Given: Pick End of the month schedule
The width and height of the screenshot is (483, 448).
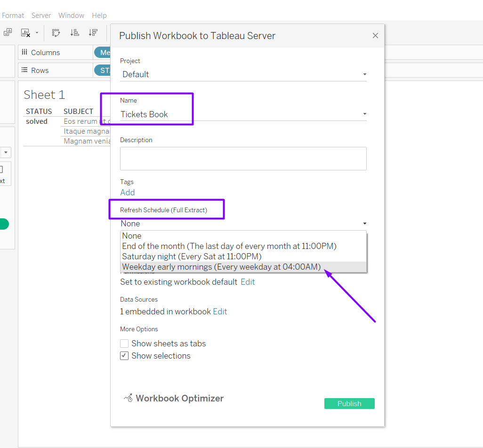Looking at the screenshot, I should pos(229,246).
